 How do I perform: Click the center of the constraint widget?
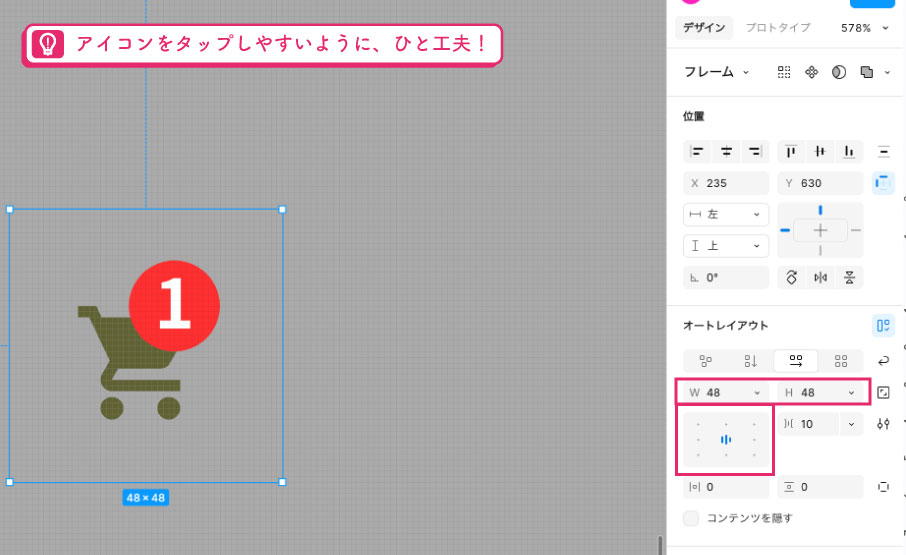820,230
